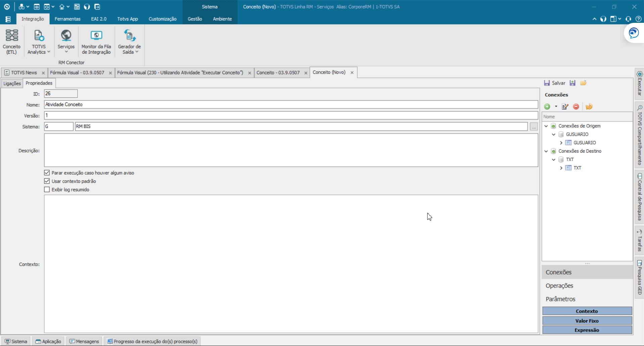Switch to Fórmula Visual - 03.9.0507 tab
This screenshot has width=644, height=346.
tap(77, 72)
